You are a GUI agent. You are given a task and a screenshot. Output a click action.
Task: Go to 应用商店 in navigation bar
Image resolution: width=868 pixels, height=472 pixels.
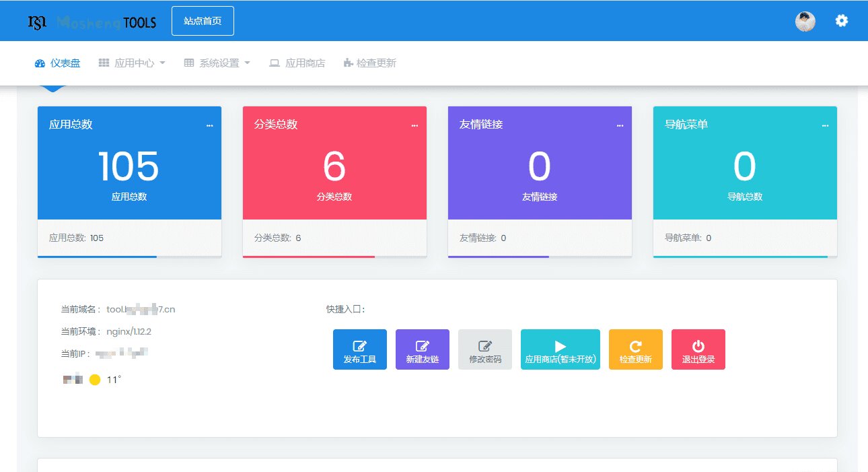(x=297, y=63)
